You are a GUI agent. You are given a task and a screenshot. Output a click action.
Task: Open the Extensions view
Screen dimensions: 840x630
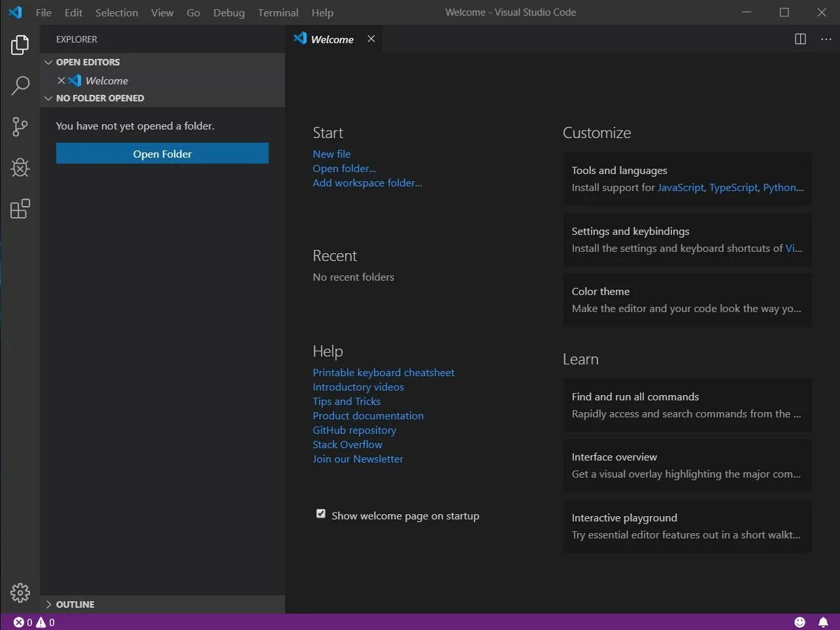coord(20,209)
